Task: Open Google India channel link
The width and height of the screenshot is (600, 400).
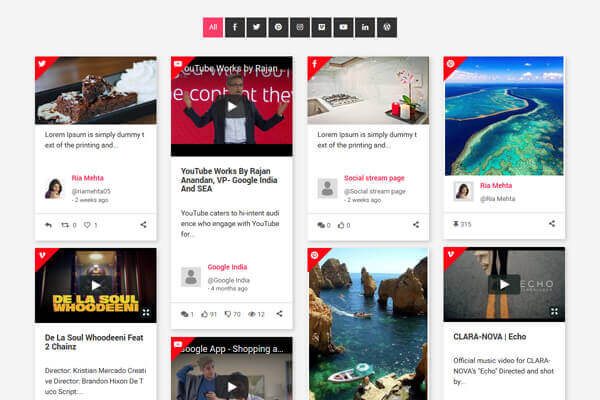Action: point(227,267)
